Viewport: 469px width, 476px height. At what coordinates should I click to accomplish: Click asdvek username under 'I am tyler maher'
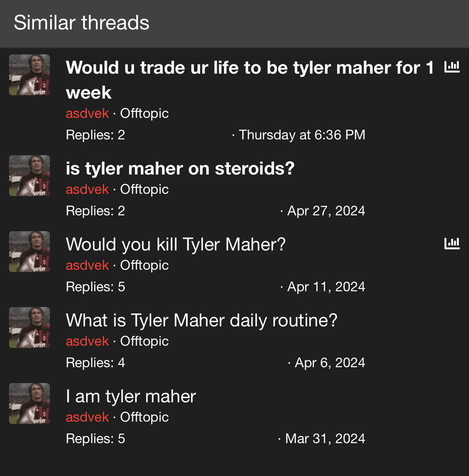pyautogui.click(x=87, y=417)
